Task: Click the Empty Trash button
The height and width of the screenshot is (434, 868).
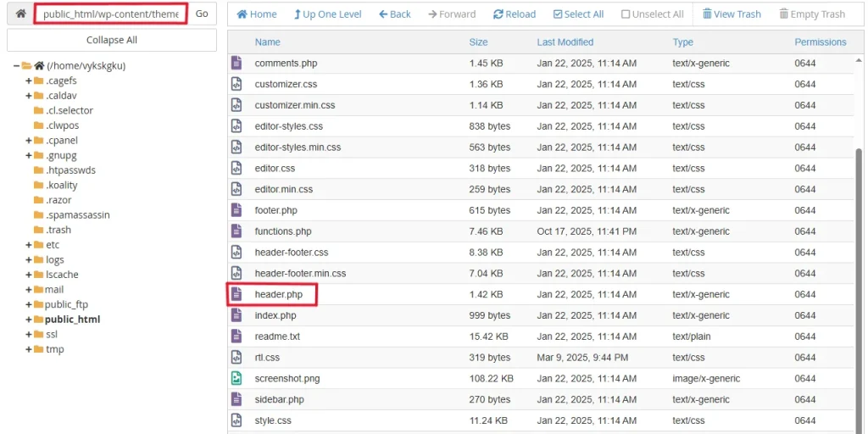Action: point(812,14)
